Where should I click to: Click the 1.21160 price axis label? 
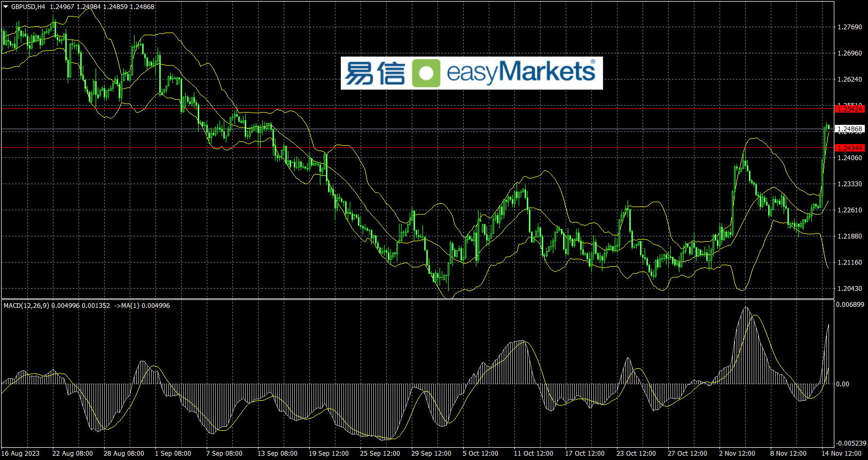point(850,263)
